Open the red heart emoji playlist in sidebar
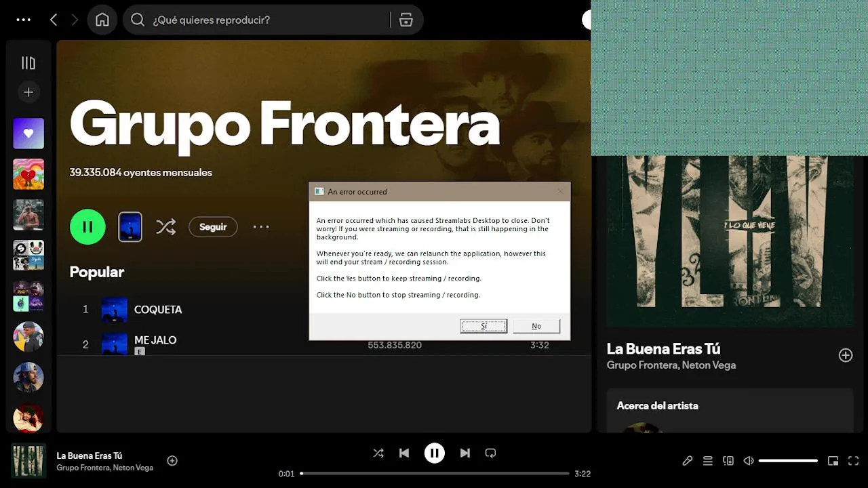Image resolution: width=868 pixels, height=488 pixels. 28,174
